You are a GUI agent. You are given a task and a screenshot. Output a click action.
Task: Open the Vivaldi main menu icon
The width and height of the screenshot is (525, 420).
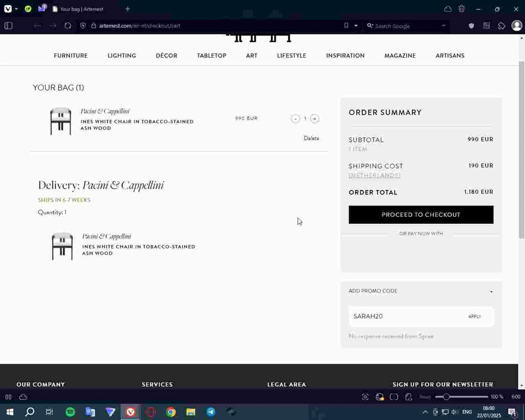coord(8,9)
